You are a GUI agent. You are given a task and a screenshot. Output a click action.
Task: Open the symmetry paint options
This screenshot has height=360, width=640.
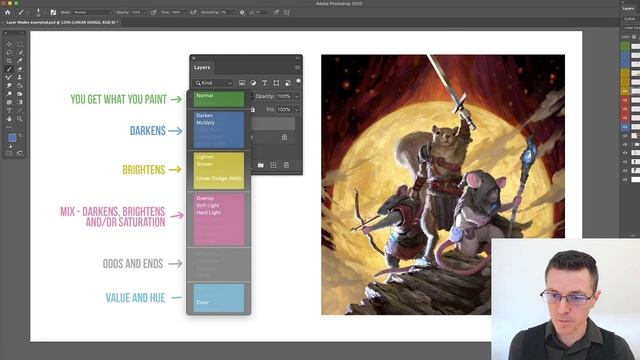287,12
